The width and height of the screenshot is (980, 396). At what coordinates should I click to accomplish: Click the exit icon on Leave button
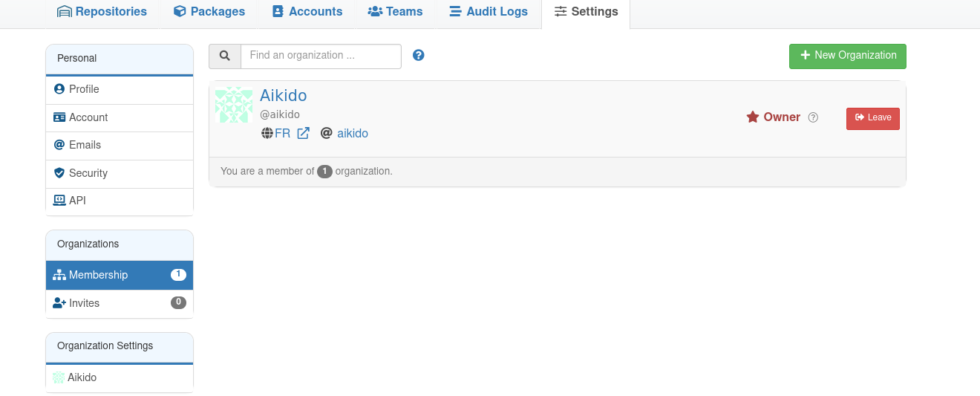pos(860,117)
